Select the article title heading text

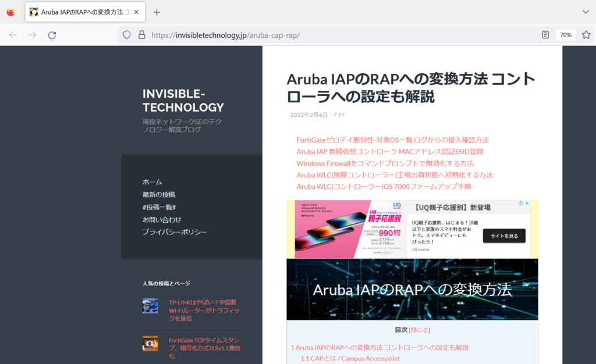point(411,88)
